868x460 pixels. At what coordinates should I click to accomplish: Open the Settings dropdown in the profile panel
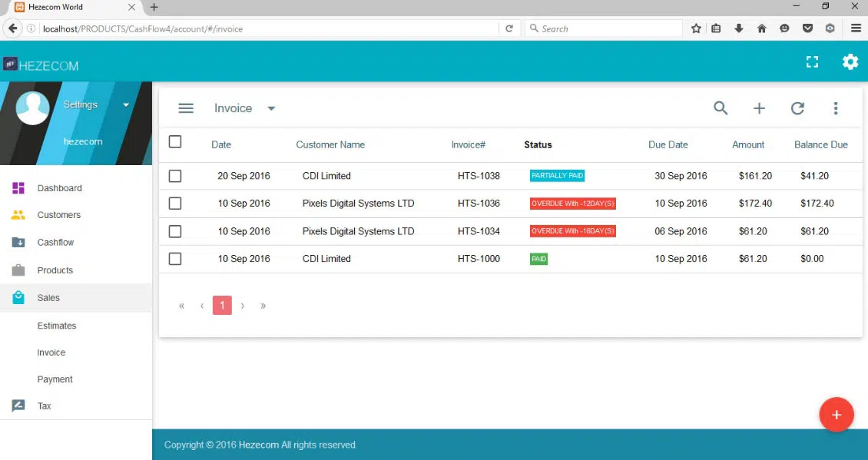[126, 105]
